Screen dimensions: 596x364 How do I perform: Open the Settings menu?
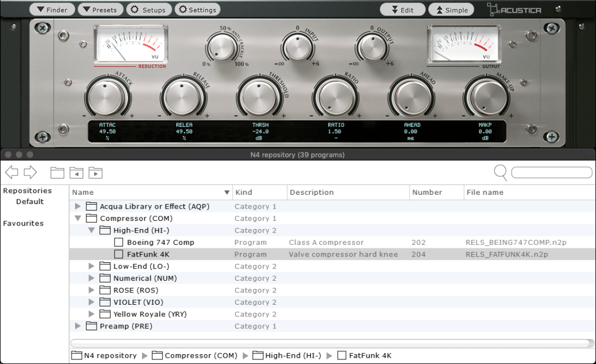click(x=198, y=9)
